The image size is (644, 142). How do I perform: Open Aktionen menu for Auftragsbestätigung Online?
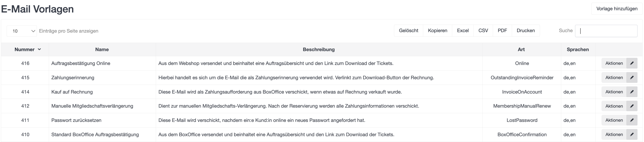pyautogui.click(x=614, y=63)
